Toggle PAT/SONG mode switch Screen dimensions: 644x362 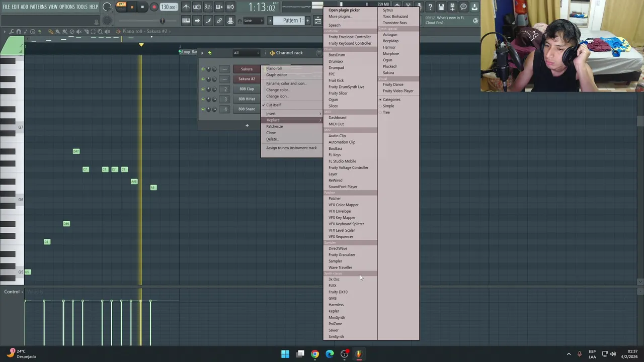click(x=121, y=7)
